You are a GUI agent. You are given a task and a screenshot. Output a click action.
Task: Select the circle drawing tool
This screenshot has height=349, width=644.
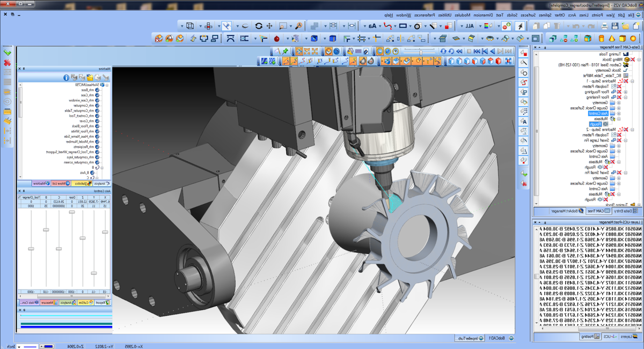click(x=418, y=26)
